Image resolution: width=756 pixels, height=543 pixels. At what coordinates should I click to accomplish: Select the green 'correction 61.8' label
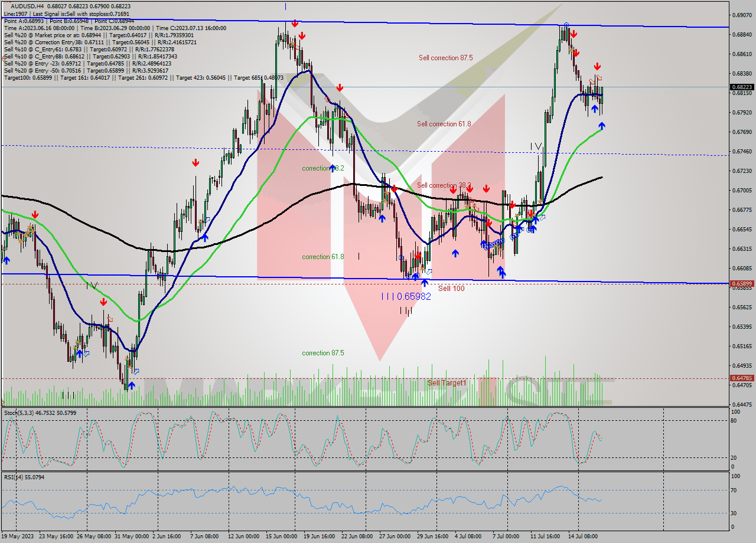322,257
